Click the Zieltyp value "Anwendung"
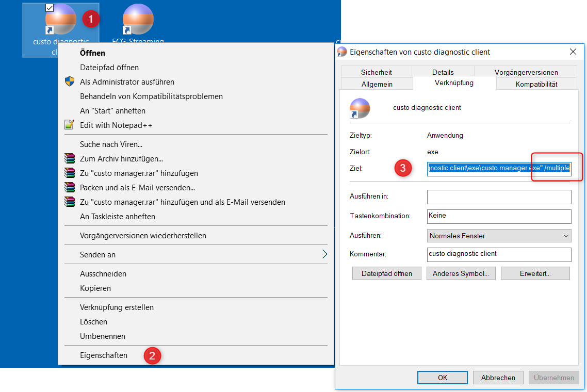 tap(445, 135)
